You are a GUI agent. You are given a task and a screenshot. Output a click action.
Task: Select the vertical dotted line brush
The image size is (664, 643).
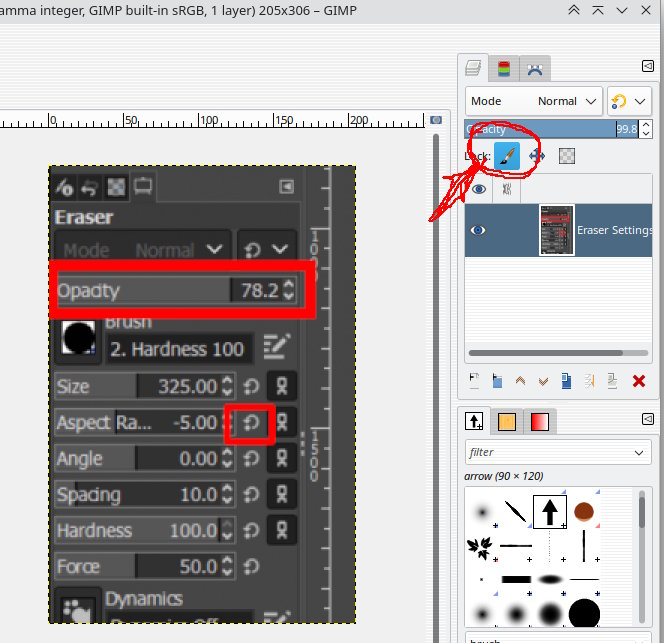550,546
